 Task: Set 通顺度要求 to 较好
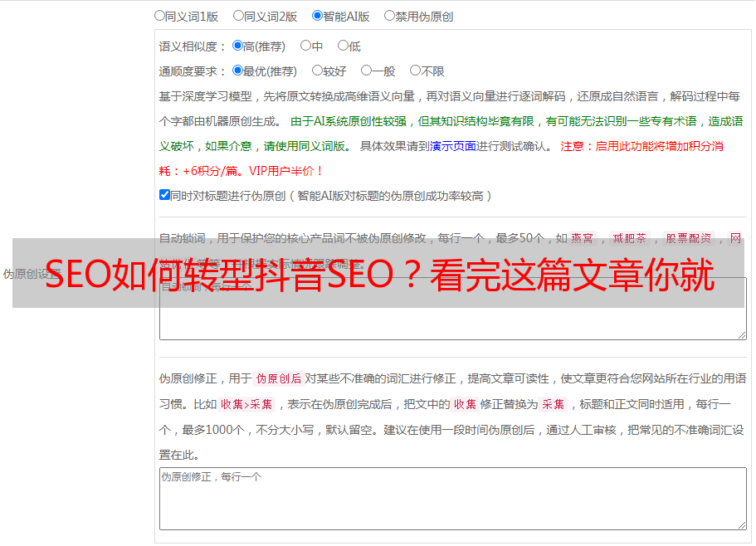[x=317, y=71]
